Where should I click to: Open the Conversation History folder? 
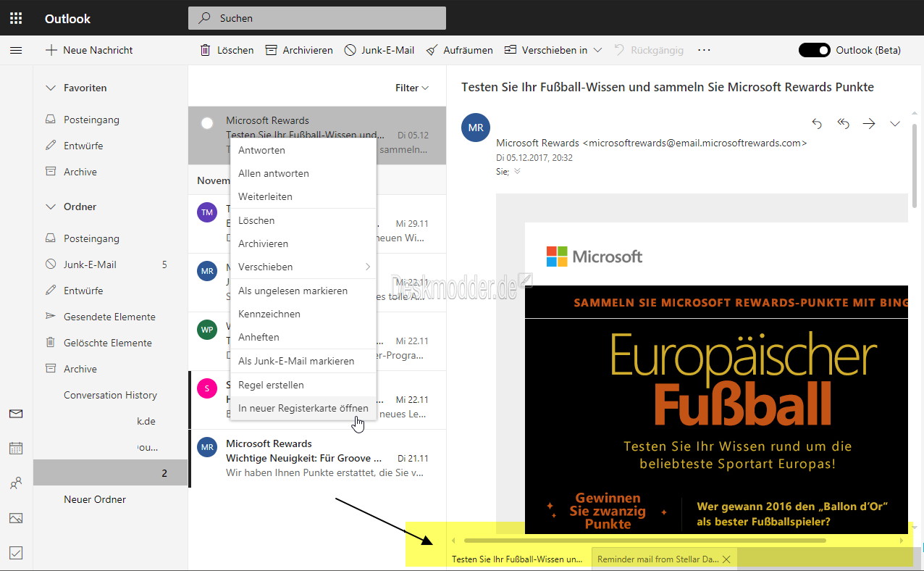click(110, 395)
